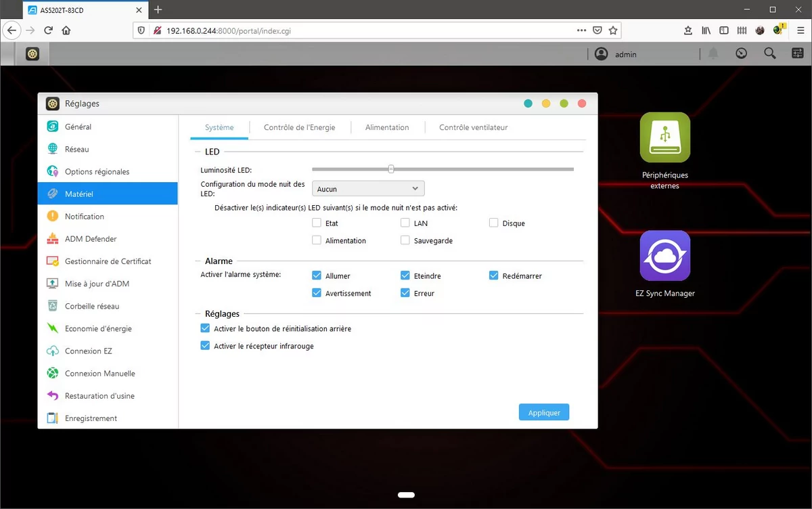Click the Réglages taskbar icon in ADM top bar
812x509 pixels.
pos(32,54)
